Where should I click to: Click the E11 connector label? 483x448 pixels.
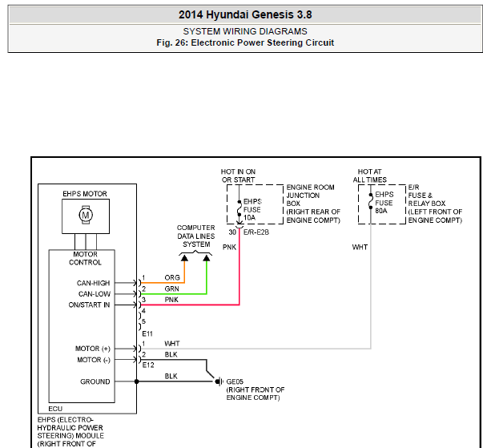[x=147, y=333]
